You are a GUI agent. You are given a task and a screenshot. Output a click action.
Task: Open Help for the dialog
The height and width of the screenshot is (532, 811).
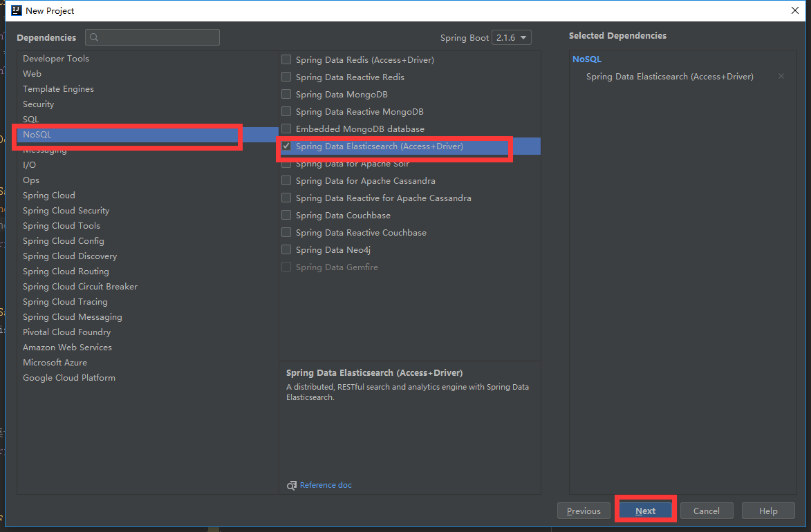pos(768,511)
